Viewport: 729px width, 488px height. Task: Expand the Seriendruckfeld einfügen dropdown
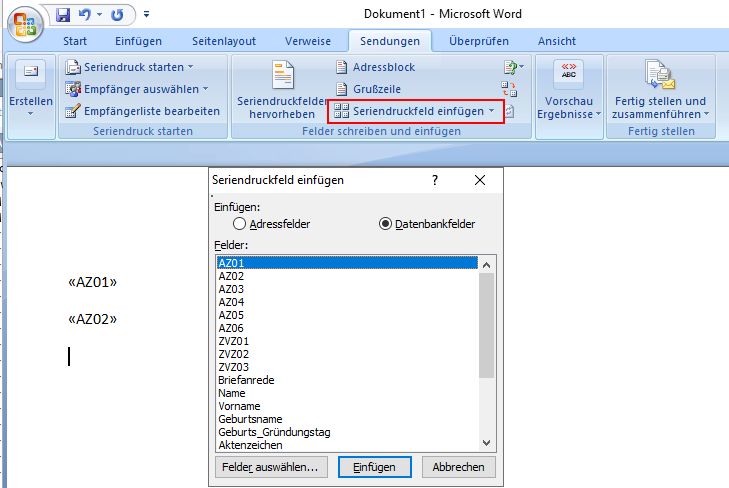tap(491, 111)
